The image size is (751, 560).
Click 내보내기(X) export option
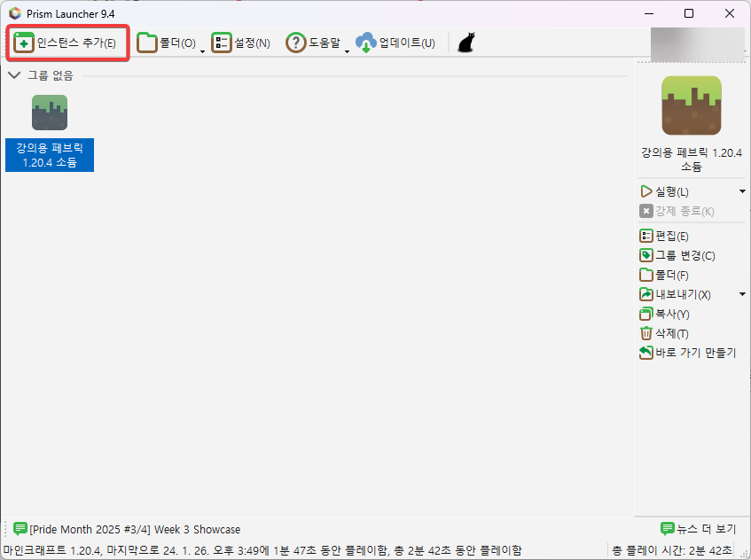click(x=675, y=294)
